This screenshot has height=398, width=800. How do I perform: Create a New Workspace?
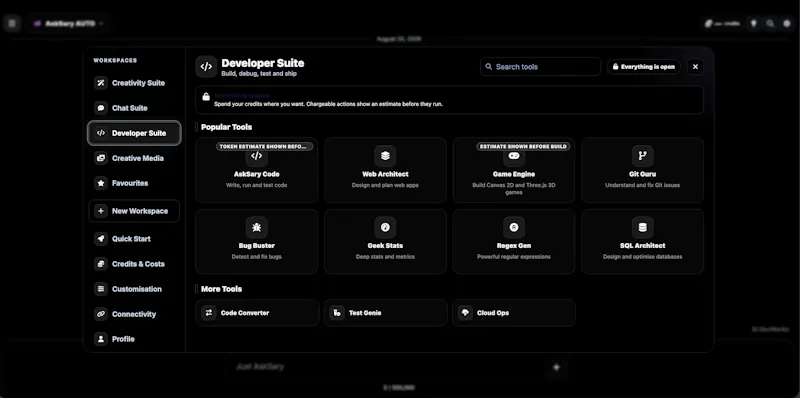point(134,211)
